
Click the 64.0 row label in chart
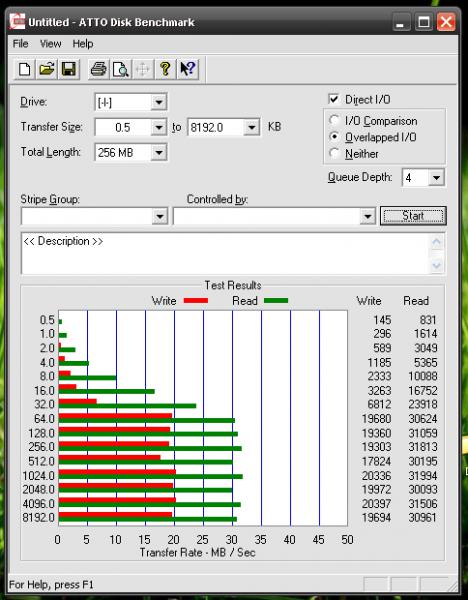(44, 419)
